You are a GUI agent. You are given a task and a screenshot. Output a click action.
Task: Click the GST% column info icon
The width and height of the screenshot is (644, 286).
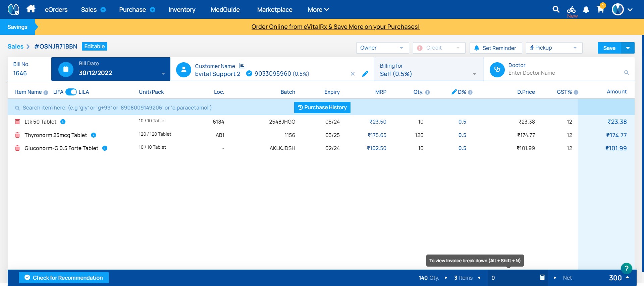click(576, 92)
